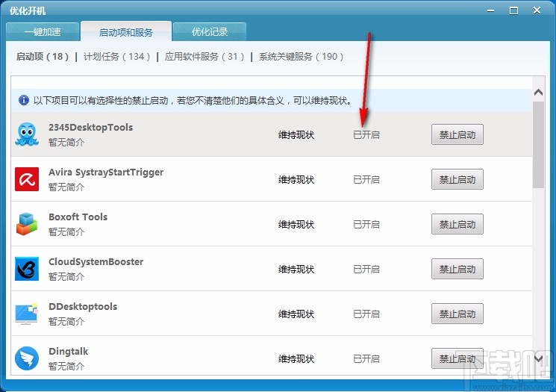
Task: Click 维持现状 in the CloudSystemBooster row
Action: coord(296,270)
